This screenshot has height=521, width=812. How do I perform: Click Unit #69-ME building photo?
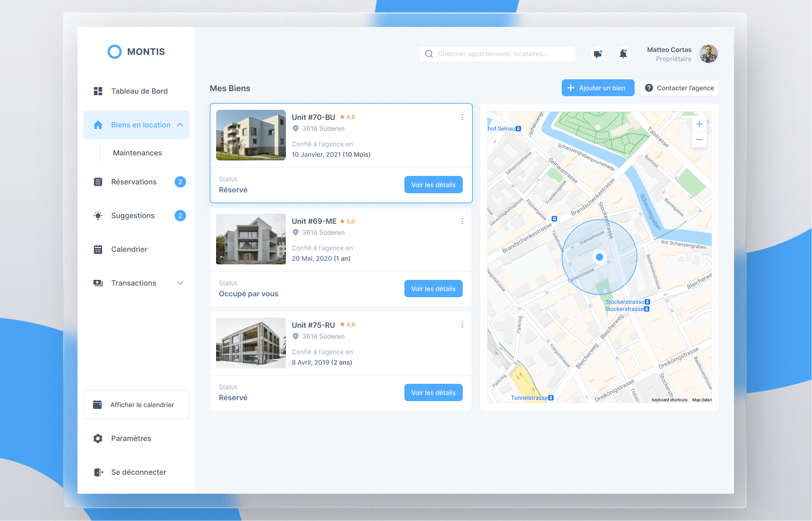pyautogui.click(x=251, y=239)
